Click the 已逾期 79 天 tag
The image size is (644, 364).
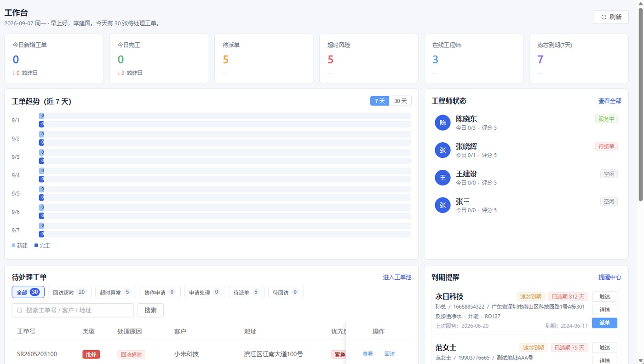point(569,347)
